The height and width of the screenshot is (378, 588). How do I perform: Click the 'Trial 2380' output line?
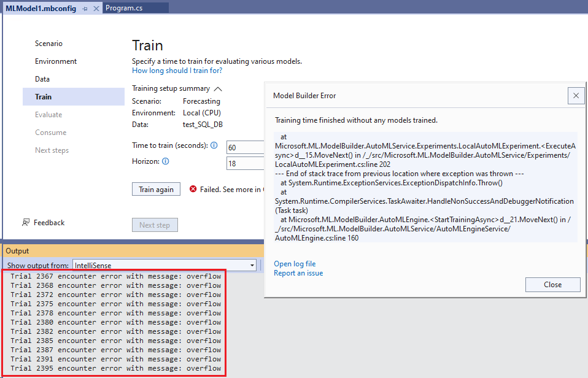click(115, 322)
